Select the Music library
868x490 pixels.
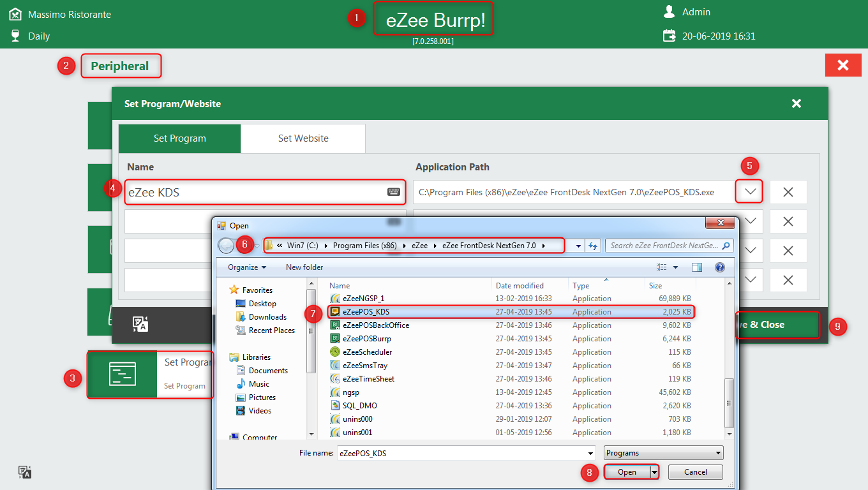[258, 384]
